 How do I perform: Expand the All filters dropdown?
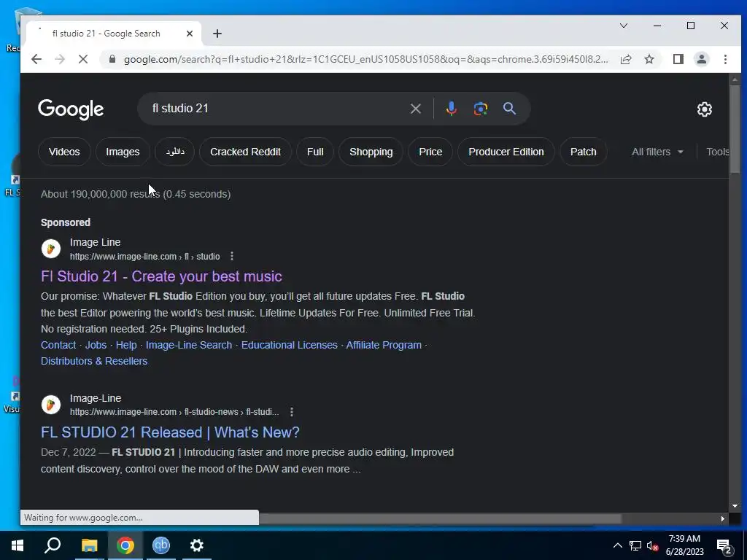click(x=657, y=152)
